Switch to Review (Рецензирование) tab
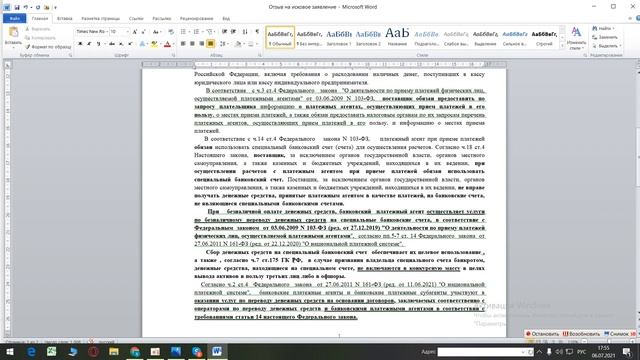Viewport: 640px width, 360px height. pos(196,18)
